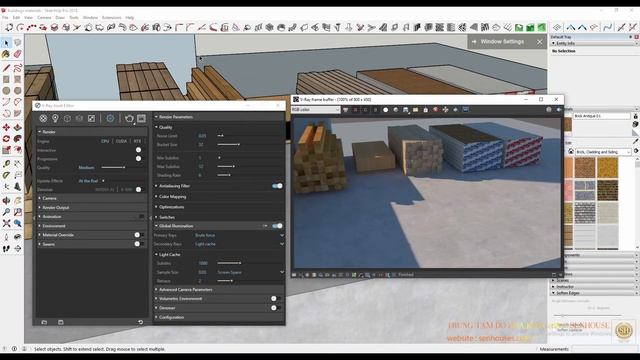Viewport: 640px width, 360px height.
Task: Activate the Orbit tool
Action: (6, 200)
